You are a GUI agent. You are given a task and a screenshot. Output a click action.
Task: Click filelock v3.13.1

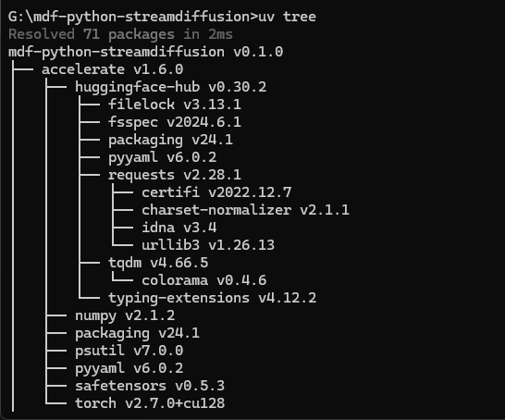pos(175,105)
